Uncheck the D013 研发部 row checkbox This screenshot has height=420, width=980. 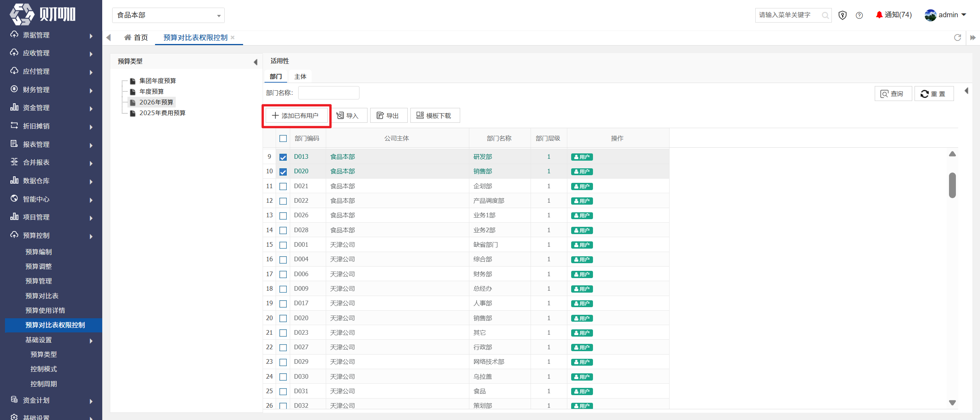(283, 157)
